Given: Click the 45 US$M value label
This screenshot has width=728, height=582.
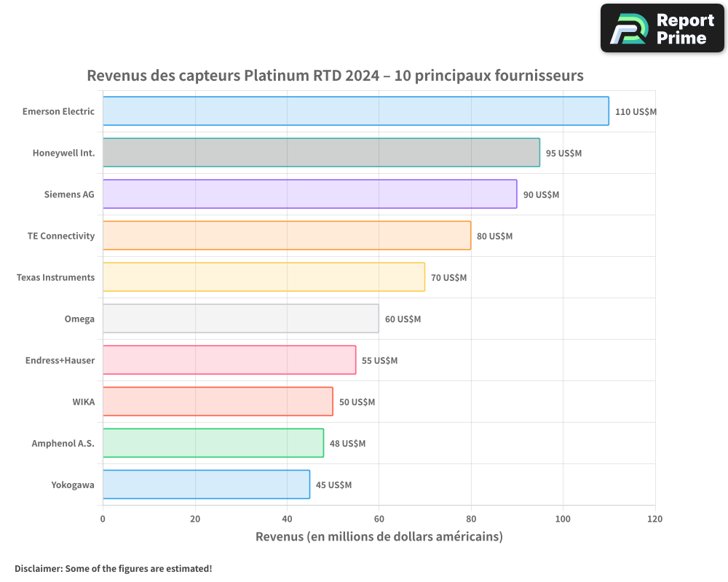Looking at the screenshot, I should pos(333,485).
